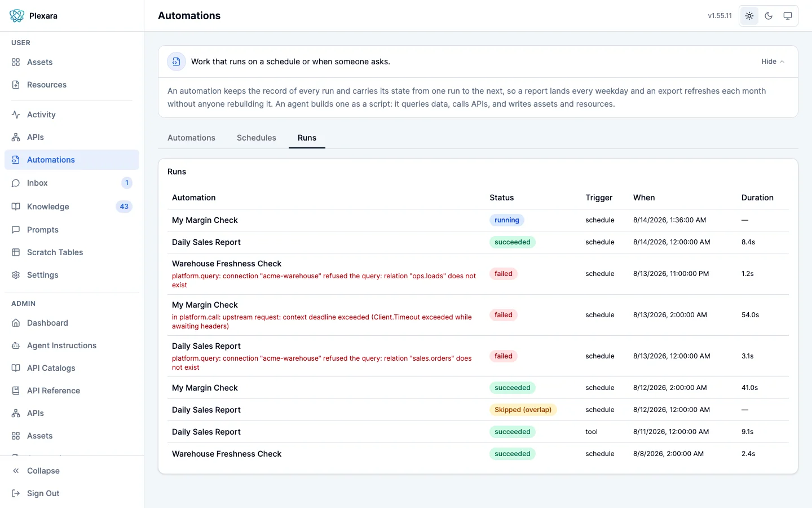Open the admin APIs menu item
The height and width of the screenshot is (508, 812).
(x=72, y=413)
